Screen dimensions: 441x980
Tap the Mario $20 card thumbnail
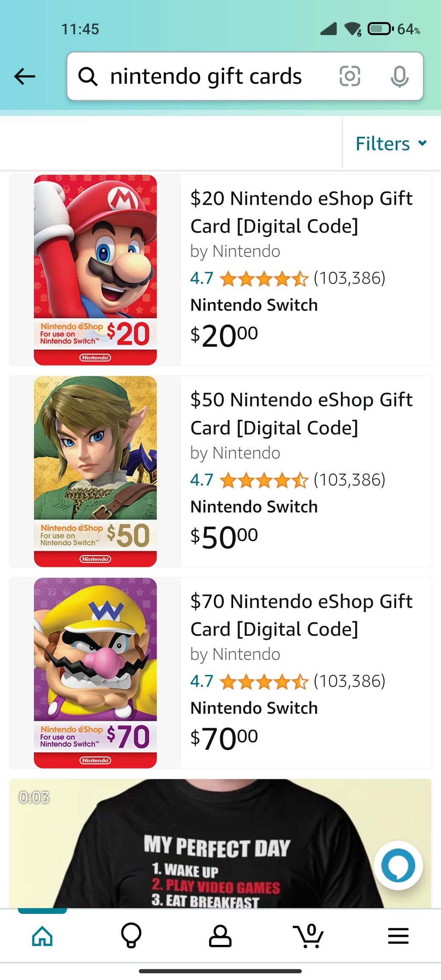pyautogui.click(x=95, y=270)
